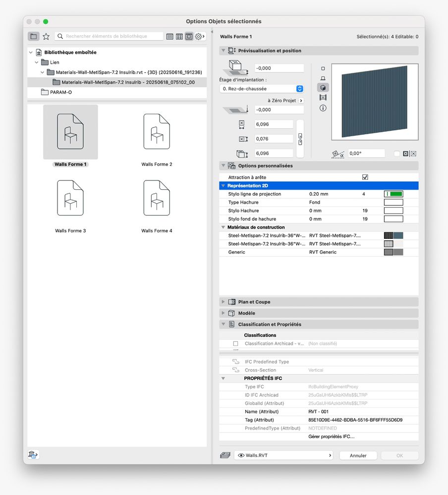Collapse library pane with splitter arrow

pos(212,32)
